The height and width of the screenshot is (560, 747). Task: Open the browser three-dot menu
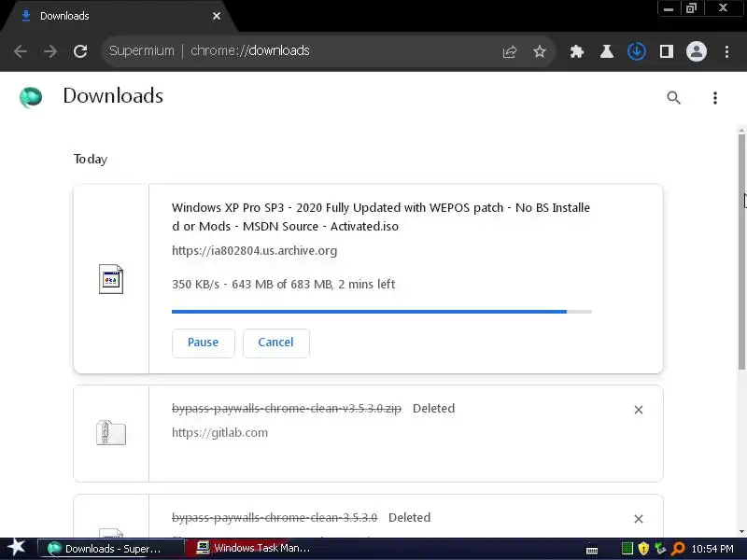[726, 51]
